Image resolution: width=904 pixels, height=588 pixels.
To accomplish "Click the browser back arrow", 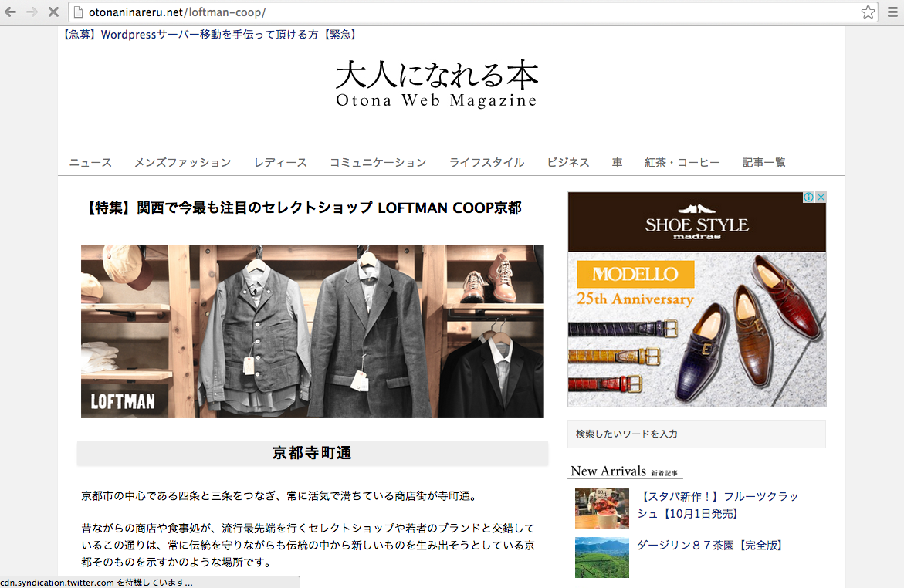I will [11, 12].
